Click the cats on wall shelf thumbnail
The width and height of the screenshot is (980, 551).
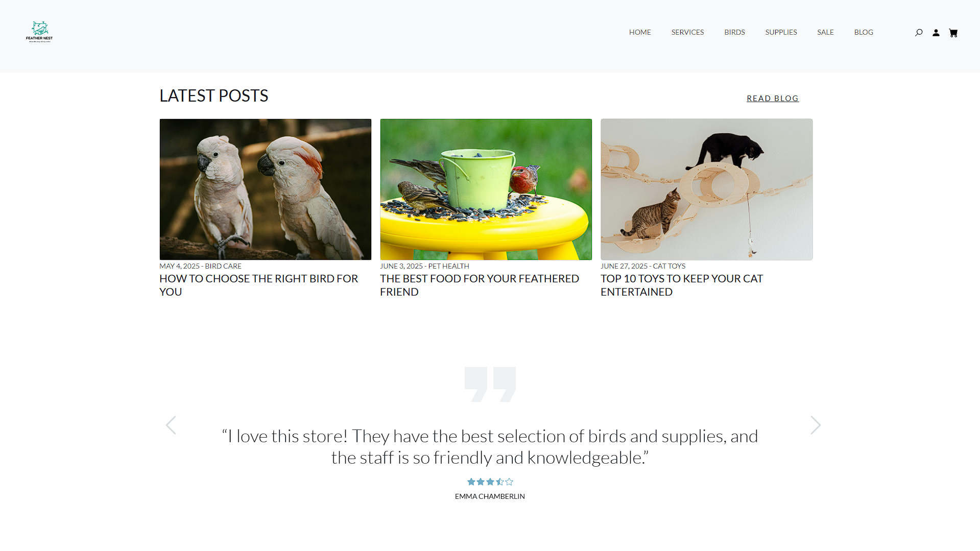click(x=707, y=189)
